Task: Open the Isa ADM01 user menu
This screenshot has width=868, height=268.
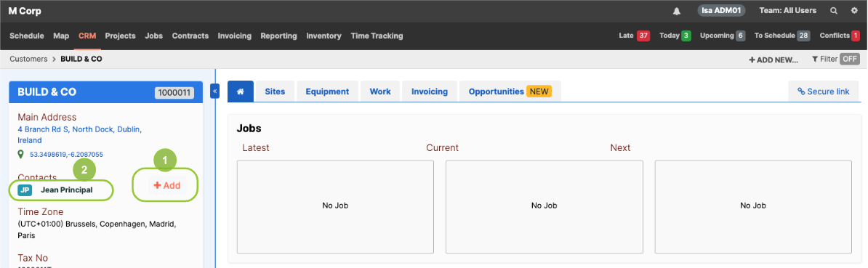Action: [721, 11]
